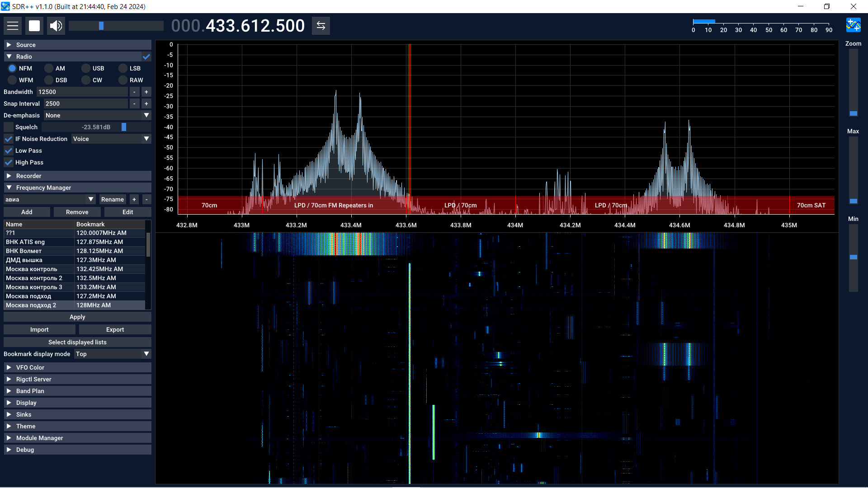Open the De-emphasis dropdown

(97, 115)
